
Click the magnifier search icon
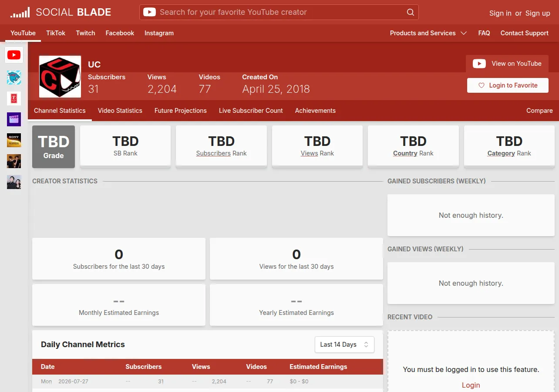[x=410, y=12]
